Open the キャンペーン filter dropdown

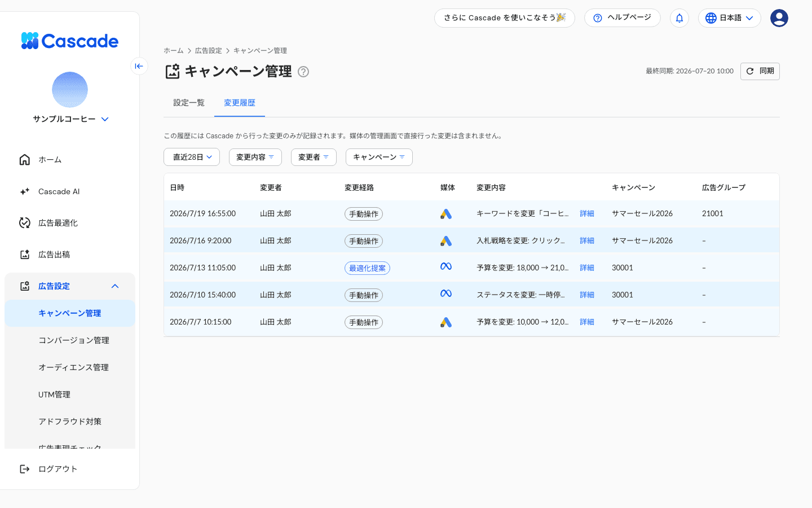click(379, 157)
